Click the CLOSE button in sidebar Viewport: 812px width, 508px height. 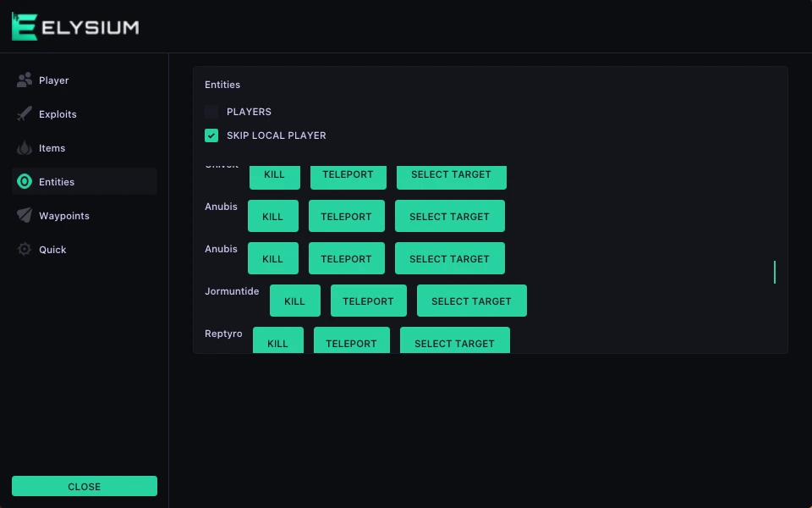[85, 486]
